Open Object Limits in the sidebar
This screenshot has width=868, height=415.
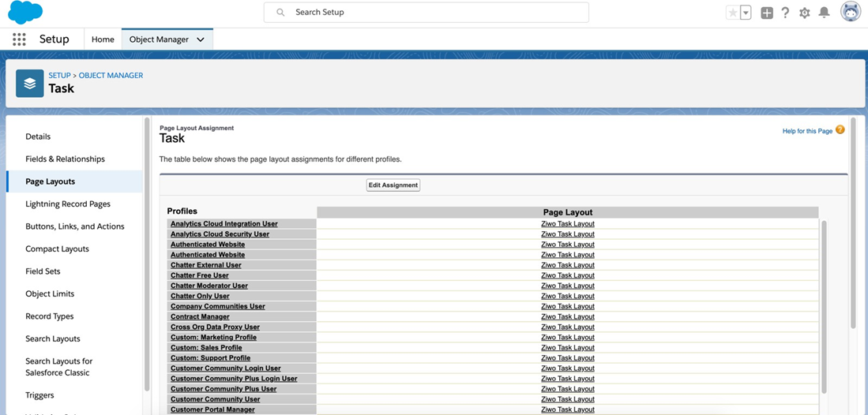50,293
